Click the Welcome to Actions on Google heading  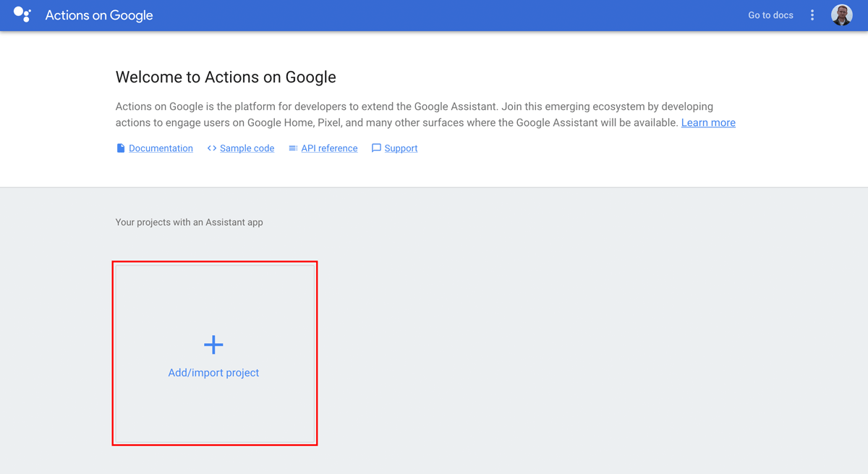coord(226,77)
